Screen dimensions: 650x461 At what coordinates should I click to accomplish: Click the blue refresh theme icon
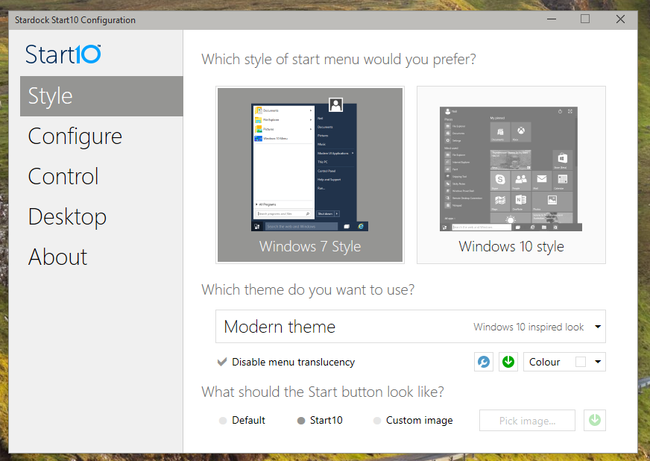484,362
